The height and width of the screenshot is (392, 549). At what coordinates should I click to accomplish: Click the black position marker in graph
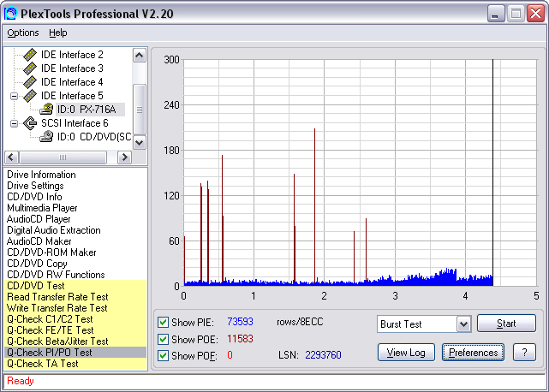(x=493, y=171)
